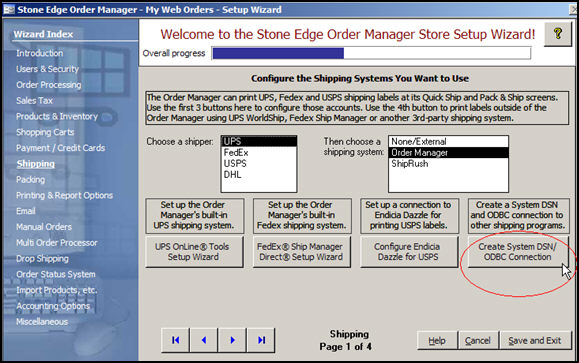
Task: Open Payment / Credit Cards section
Action: point(61,148)
